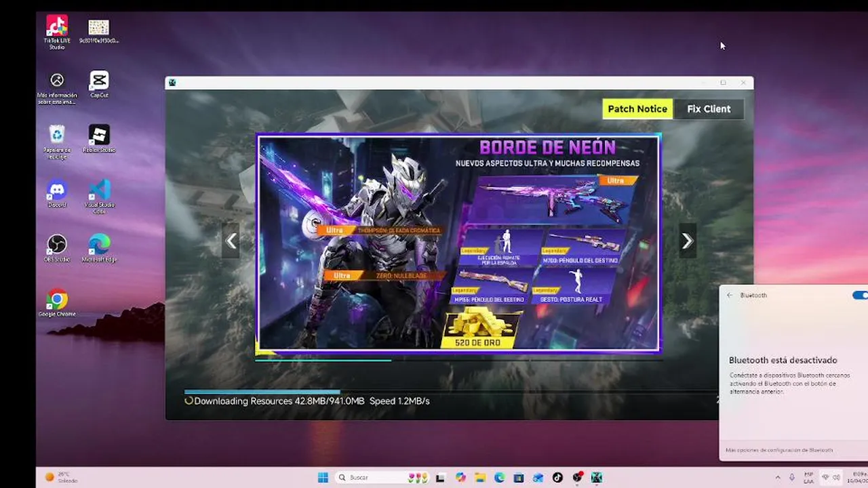Go to previous banner with left arrow
This screenshot has width=868, height=488.
point(231,241)
